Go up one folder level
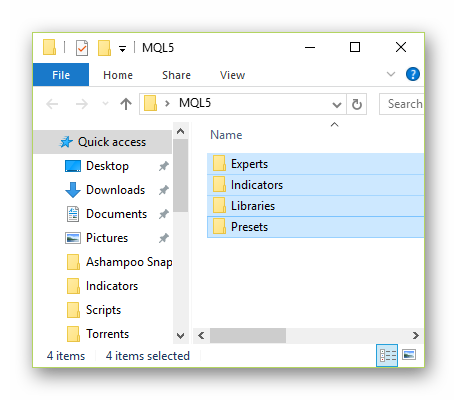The width and height of the screenshot is (457, 400). coord(126,104)
